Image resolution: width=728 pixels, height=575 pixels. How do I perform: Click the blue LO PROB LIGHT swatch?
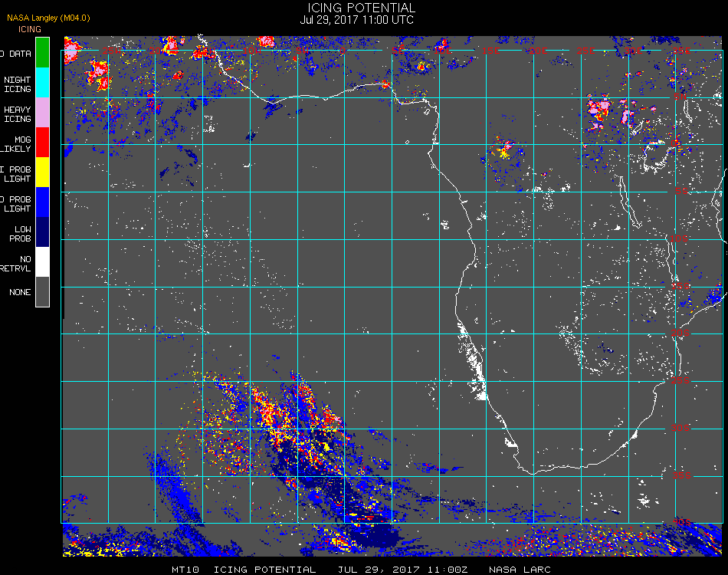(x=42, y=202)
